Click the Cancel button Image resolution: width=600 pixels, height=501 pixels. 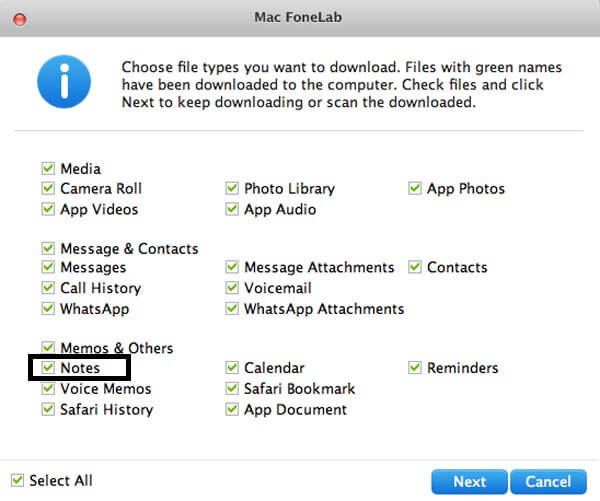(x=548, y=481)
